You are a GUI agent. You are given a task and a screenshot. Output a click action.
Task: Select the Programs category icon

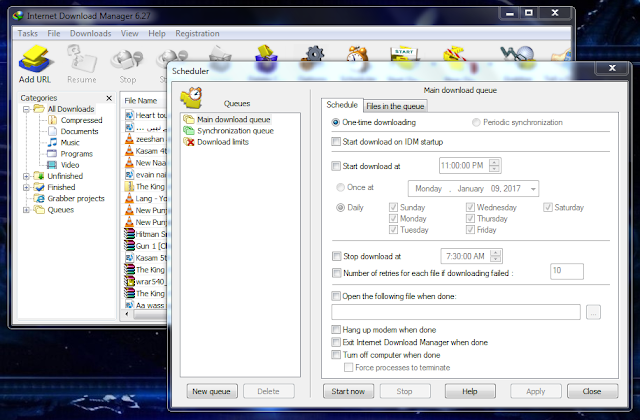(x=52, y=153)
